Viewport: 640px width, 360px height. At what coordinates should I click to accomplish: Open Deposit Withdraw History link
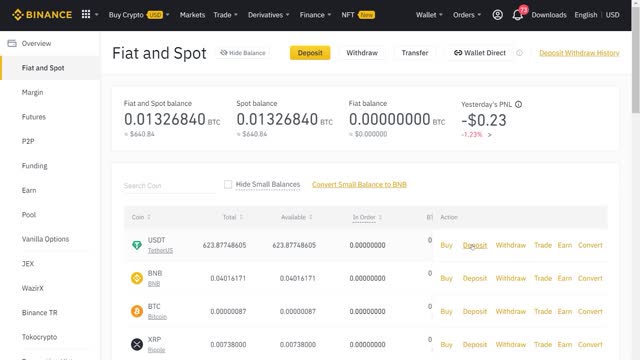click(579, 53)
